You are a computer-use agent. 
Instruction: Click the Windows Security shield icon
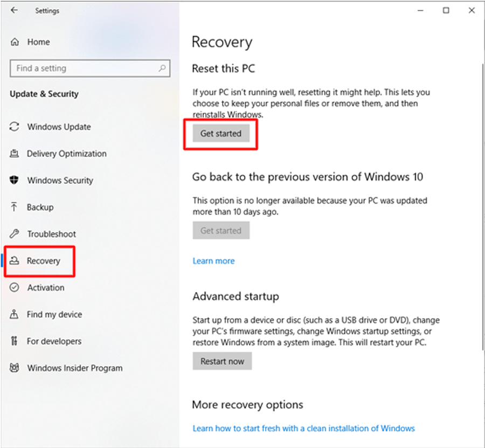[x=14, y=180]
